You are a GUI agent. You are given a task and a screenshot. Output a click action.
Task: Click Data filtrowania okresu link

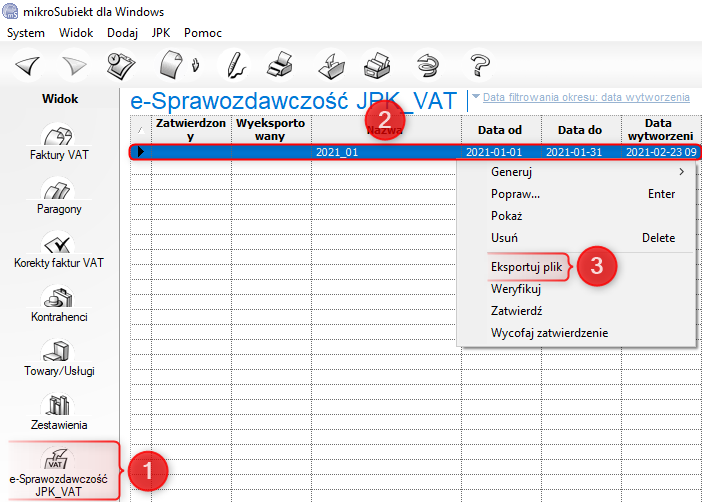(586, 97)
